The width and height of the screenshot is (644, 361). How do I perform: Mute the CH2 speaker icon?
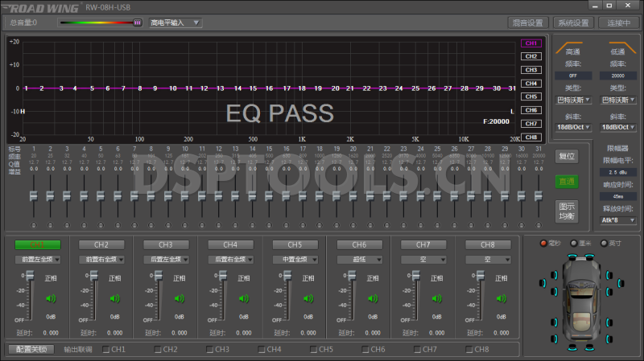[x=114, y=298]
